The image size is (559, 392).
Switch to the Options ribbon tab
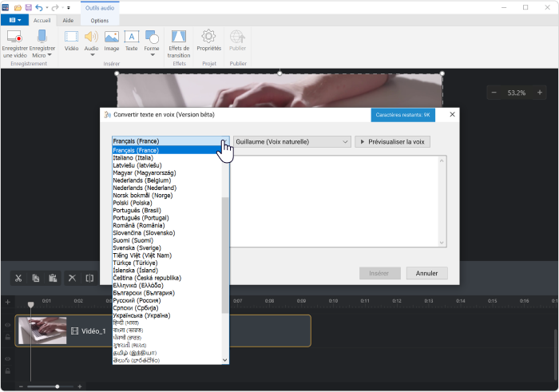coord(100,21)
